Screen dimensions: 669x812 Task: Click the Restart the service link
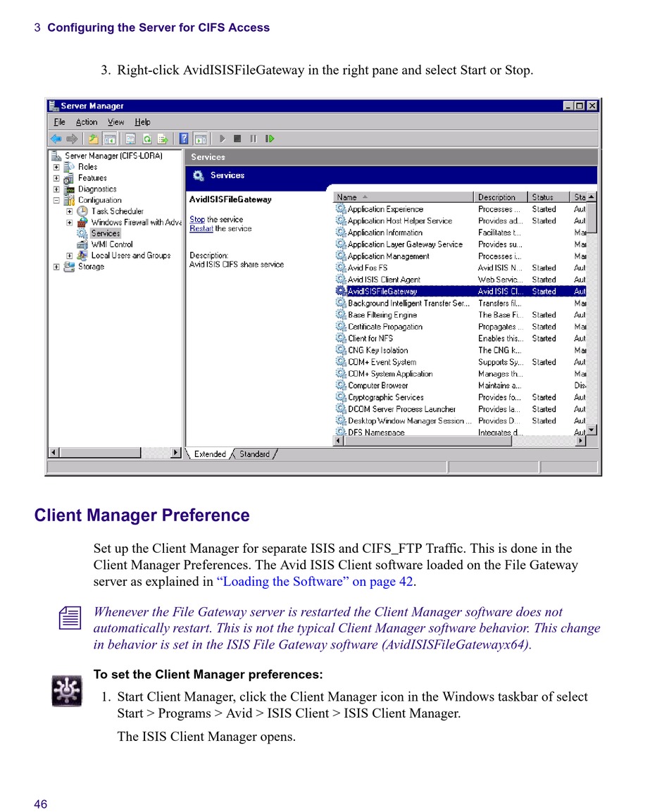[201, 229]
